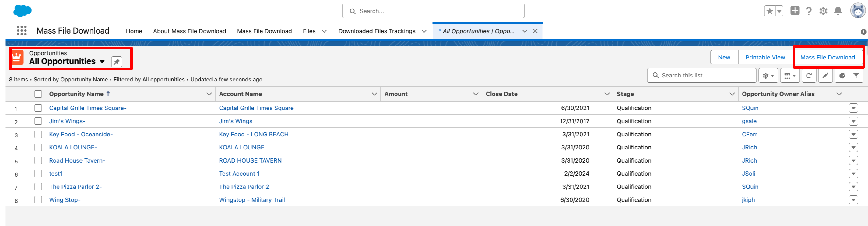Check the Wing Stop- row checkbox
Viewport: 868px width, 226px height.
(x=38, y=200)
